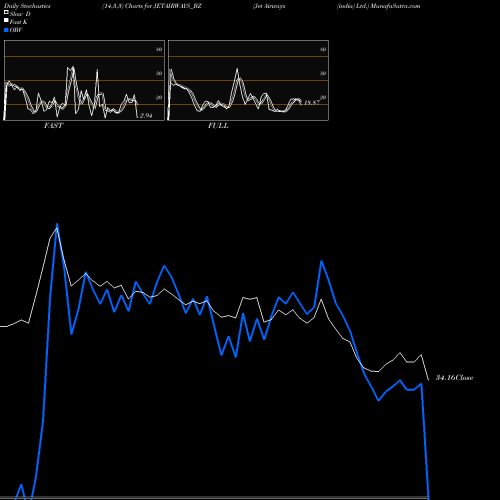Click the 80 axis label in FAST chart
The image size is (500, 500).
click(159, 49)
